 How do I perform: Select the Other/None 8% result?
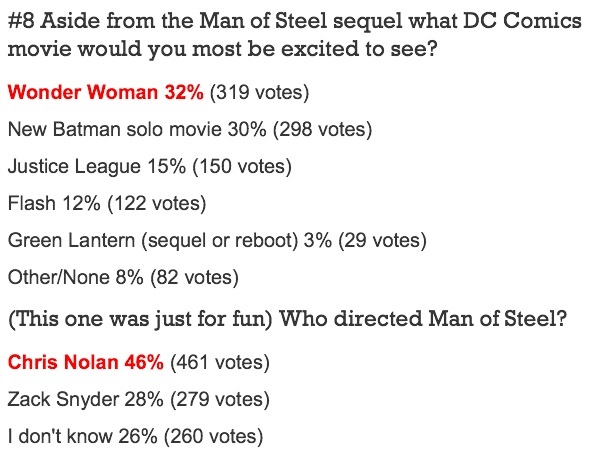[123, 277]
